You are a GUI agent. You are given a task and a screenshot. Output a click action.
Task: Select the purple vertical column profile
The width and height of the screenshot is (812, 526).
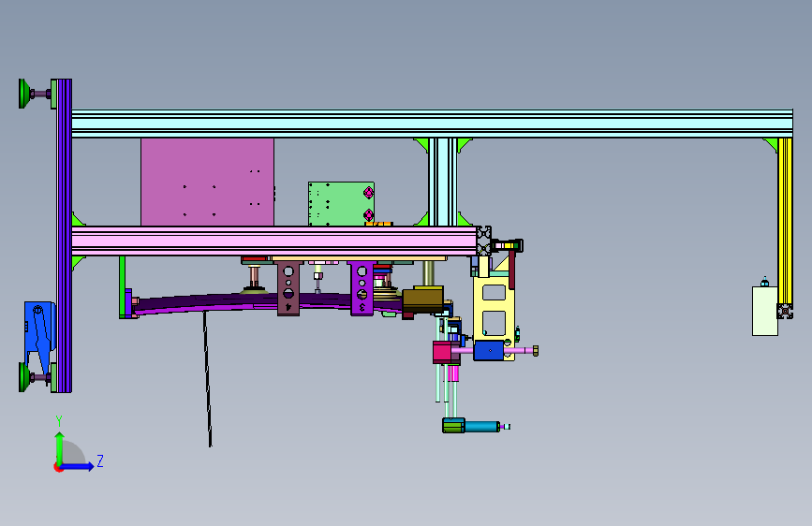[x=65, y=236]
